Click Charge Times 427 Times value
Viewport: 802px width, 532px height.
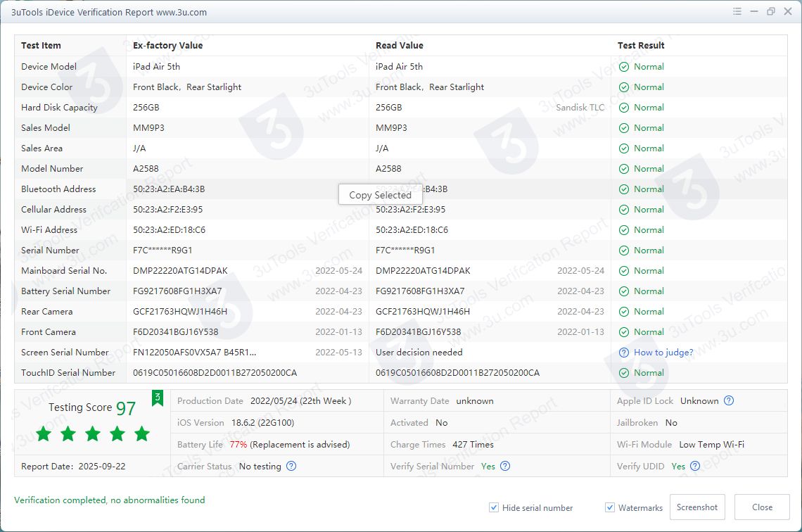click(473, 445)
